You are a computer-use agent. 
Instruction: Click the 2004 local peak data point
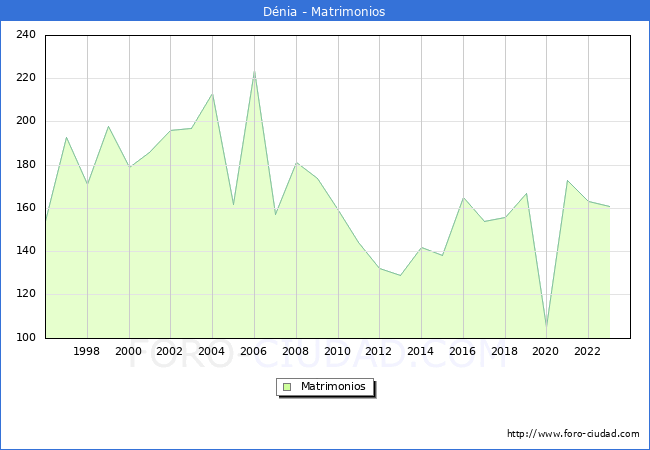tap(212, 94)
